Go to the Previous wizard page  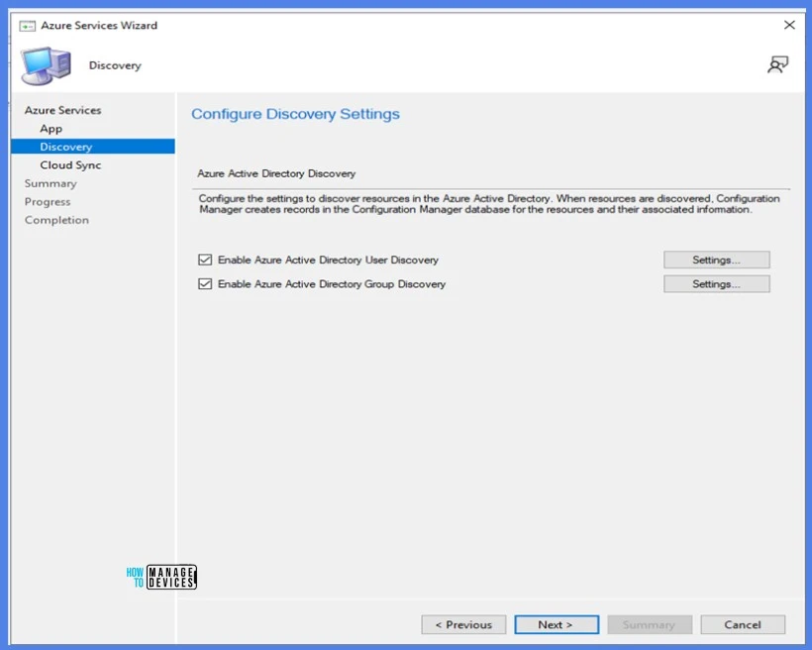pyautogui.click(x=463, y=624)
